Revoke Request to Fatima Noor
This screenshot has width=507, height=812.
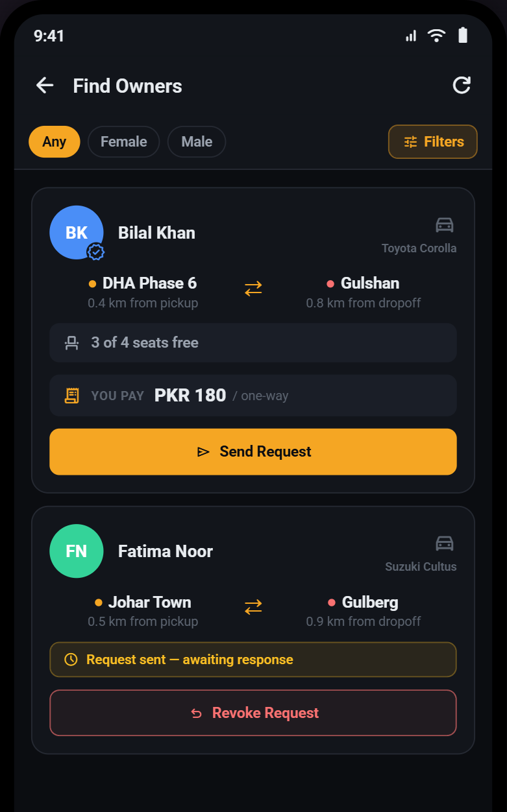[253, 713]
